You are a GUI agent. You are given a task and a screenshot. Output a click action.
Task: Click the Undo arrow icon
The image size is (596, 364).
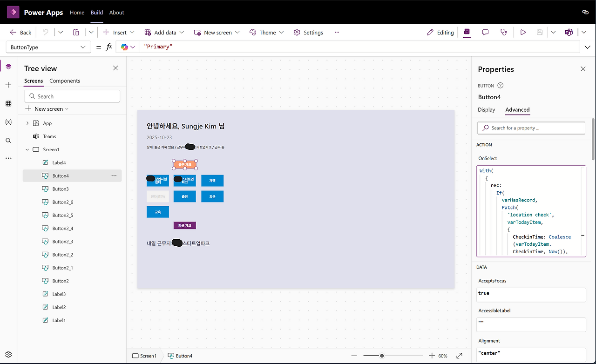pyautogui.click(x=45, y=32)
